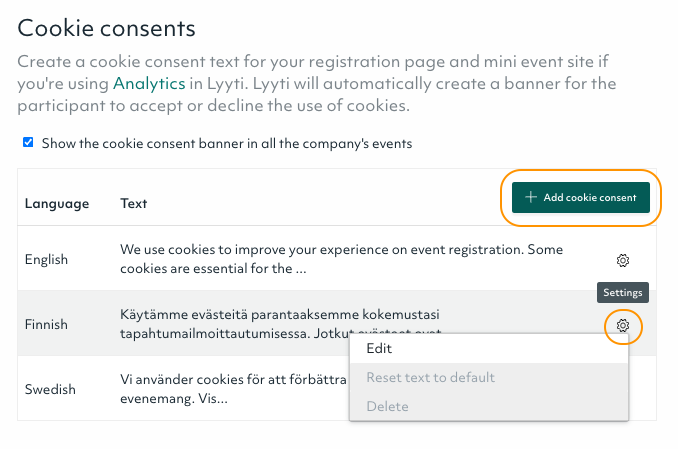The height and width of the screenshot is (449, 678).
Task: Click the Finnish cookie consent text
Action: (x=280, y=324)
